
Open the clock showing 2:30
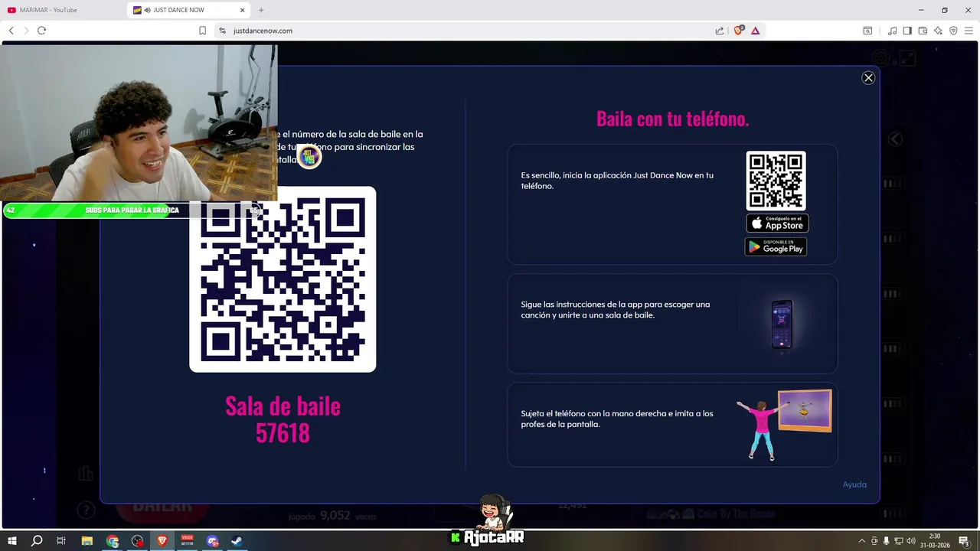934,540
